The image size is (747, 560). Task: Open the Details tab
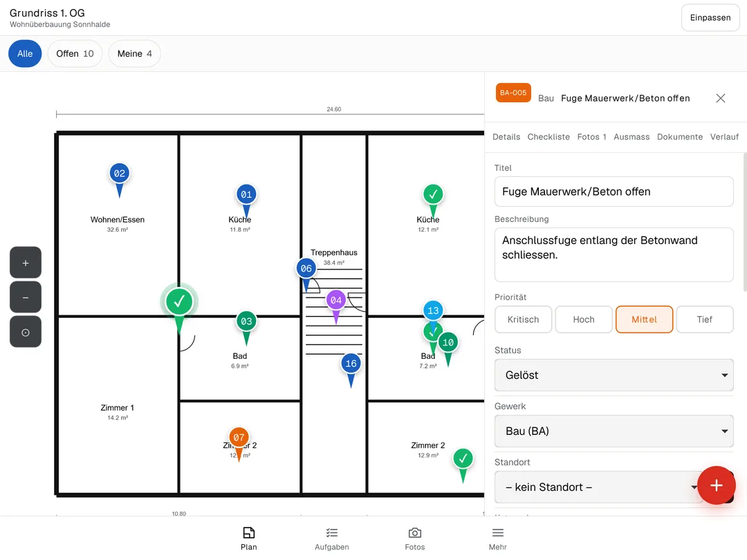[506, 137]
